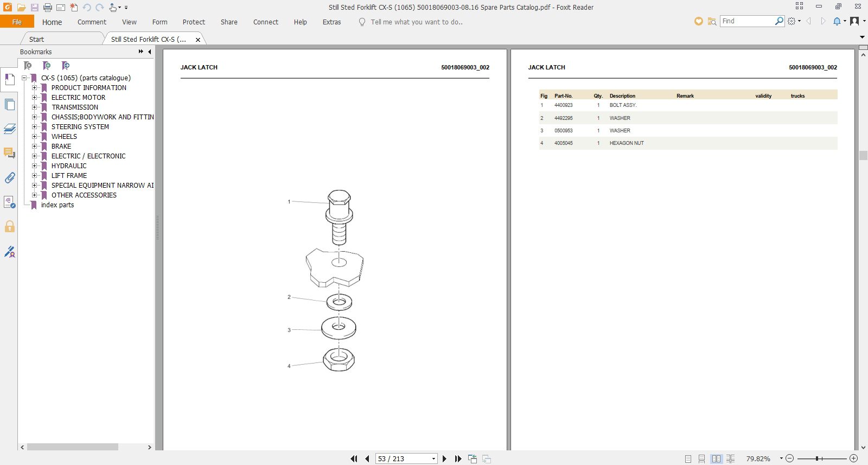The height and width of the screenshot is (465, 868).
Task: Go to the previous page
Action: (367, 459)
